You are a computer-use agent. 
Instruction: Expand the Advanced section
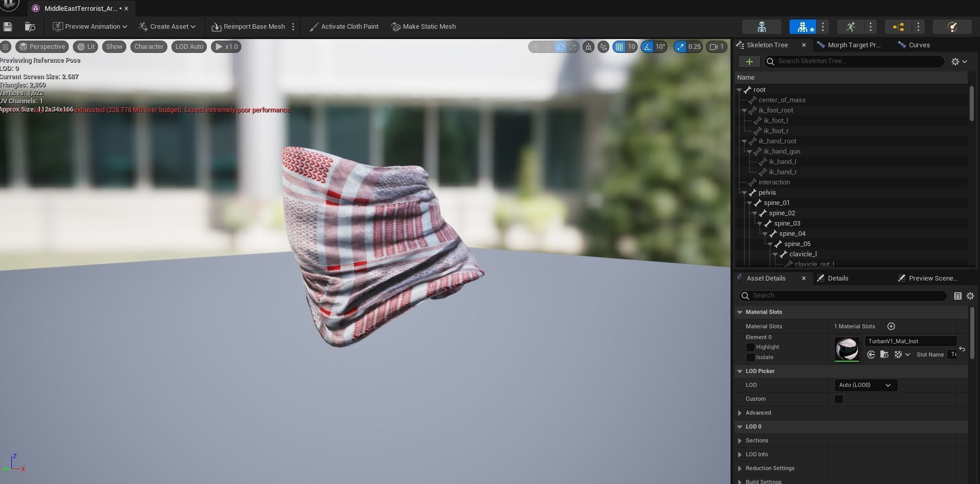(x=740, y=413)
